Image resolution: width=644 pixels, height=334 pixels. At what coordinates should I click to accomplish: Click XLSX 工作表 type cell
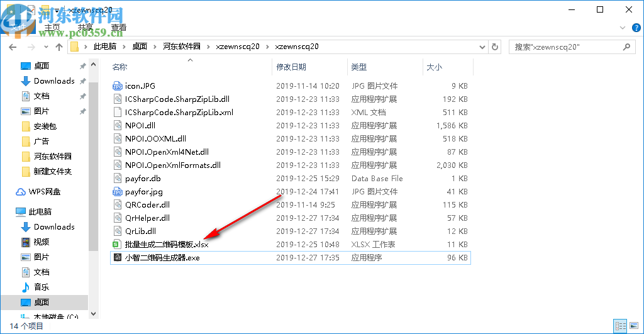point(374,245)
